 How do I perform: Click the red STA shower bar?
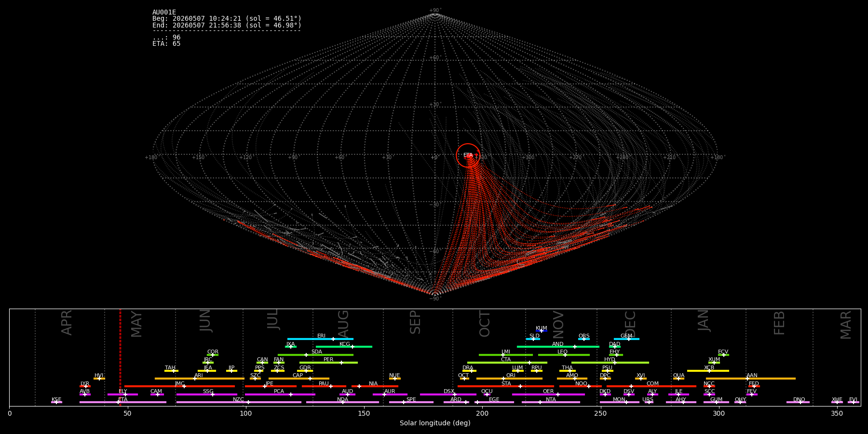tap(506, 386)
